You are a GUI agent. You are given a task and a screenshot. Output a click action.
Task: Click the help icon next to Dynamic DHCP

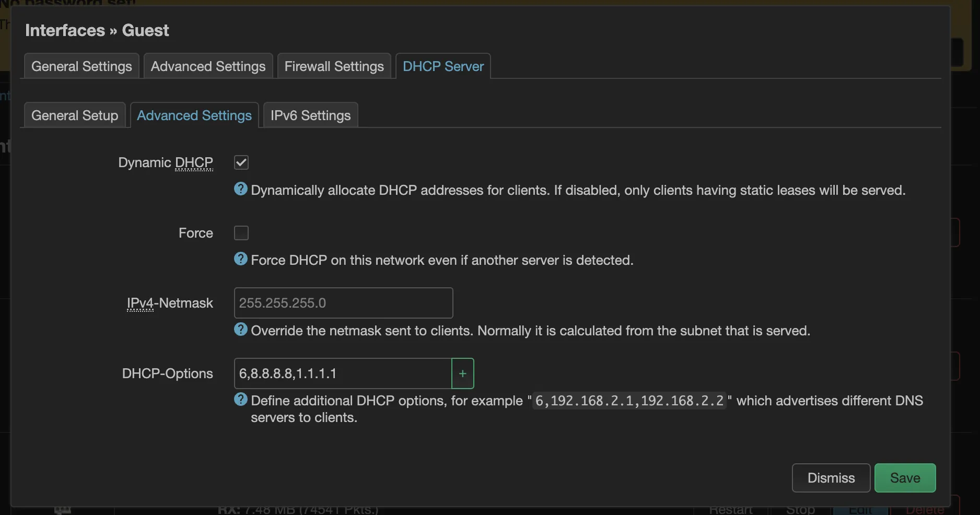pos(240,189)
